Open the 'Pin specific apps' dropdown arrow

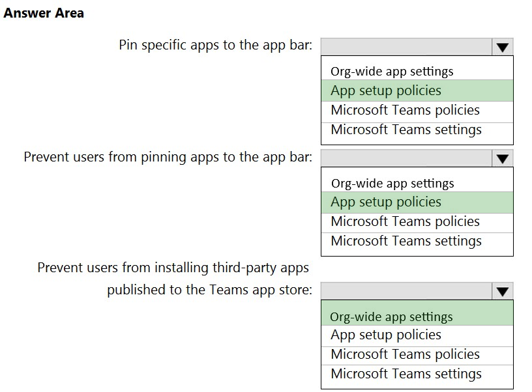point(503,47)
